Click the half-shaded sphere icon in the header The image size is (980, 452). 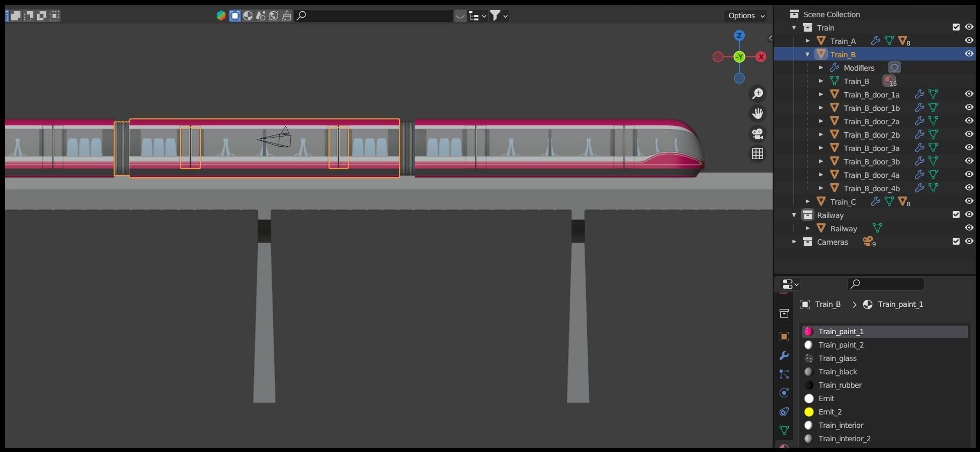[248, 16]
